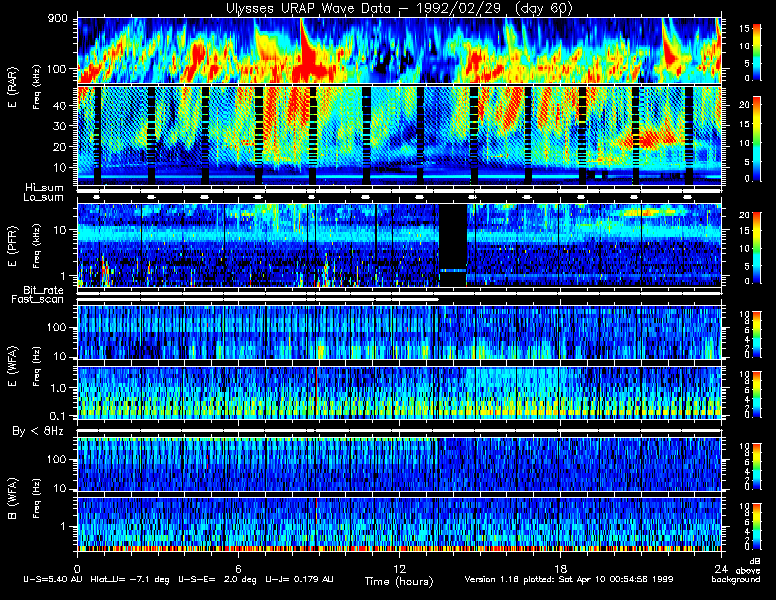
Task: Click the 'Hlat_U= -7.1 deg' footer value
Action: coord(130,579)
